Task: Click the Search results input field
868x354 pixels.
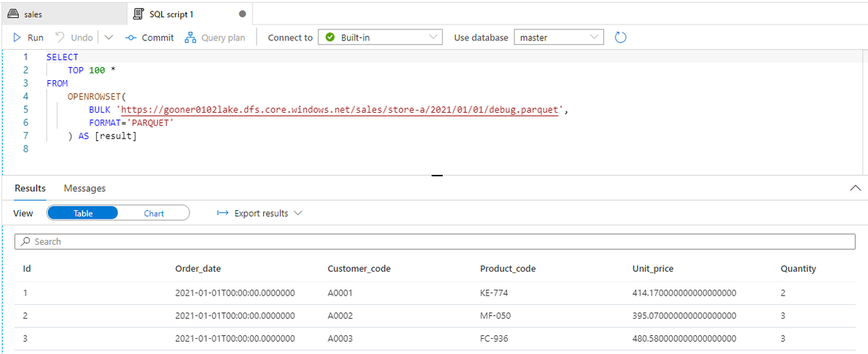Action: click(x=434, y=241)
